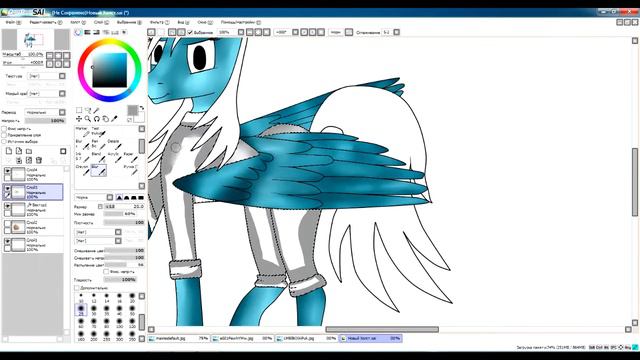Open the Окно menu
This screenshot has height=360, width=640.
point(205,22)
